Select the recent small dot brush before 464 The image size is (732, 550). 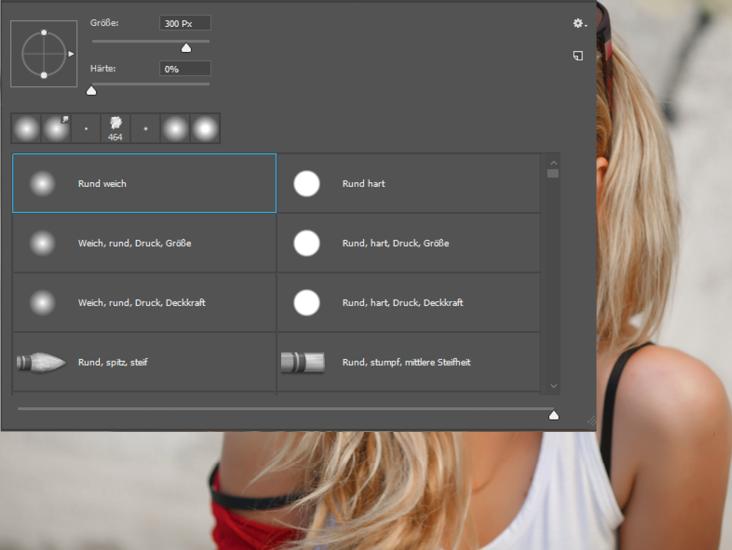click(86, 128)
